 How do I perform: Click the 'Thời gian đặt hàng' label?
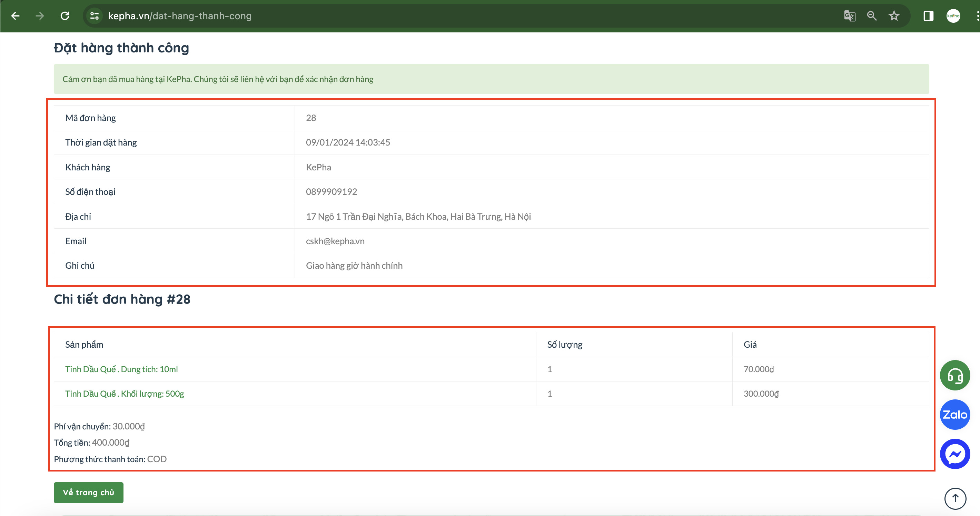(101, 142)
